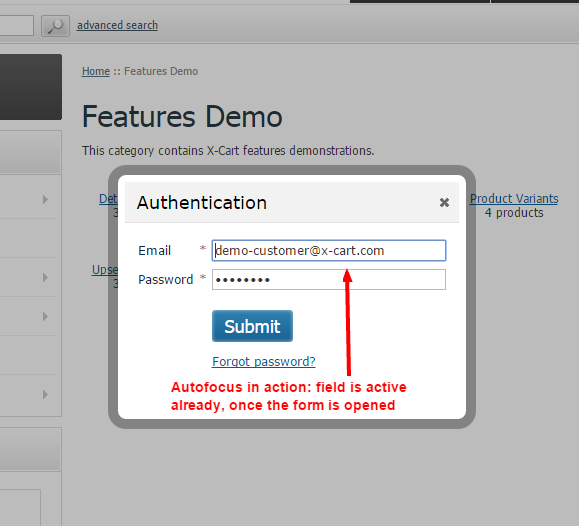This screenshot has height=526, width=579.
Task: Click the magnifier search button
Action: tap(55, 26)
